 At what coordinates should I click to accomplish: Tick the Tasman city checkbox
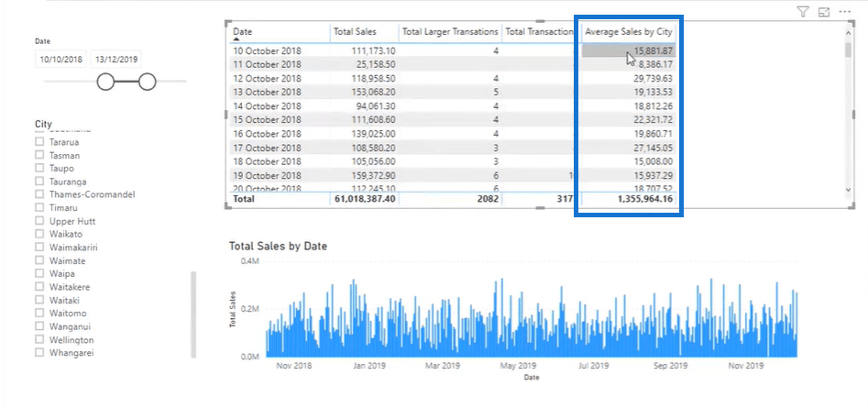(x=39, y=155)
